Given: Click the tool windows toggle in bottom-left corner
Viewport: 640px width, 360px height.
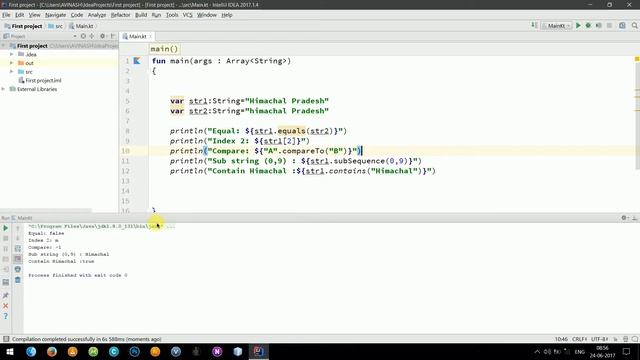Looking at the screenshot, I should 6,339.
